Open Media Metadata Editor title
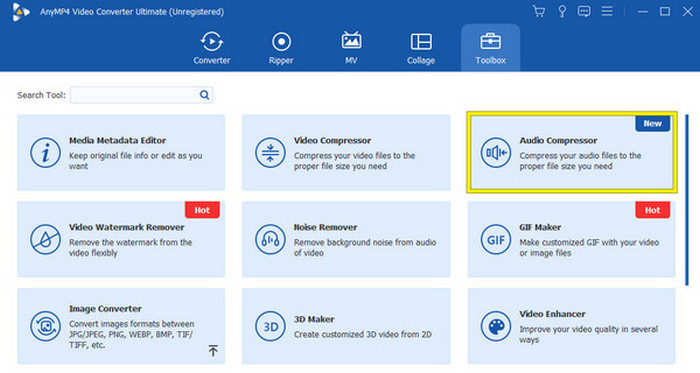Image resolution: width=700 pixels, height=373 pixels. click(x=117, y=141)
